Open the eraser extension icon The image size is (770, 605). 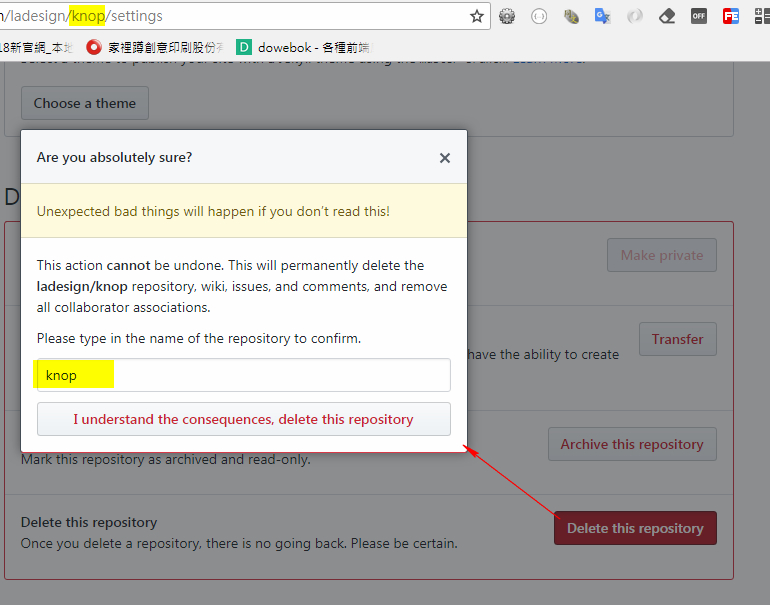(x=667, y=16)
